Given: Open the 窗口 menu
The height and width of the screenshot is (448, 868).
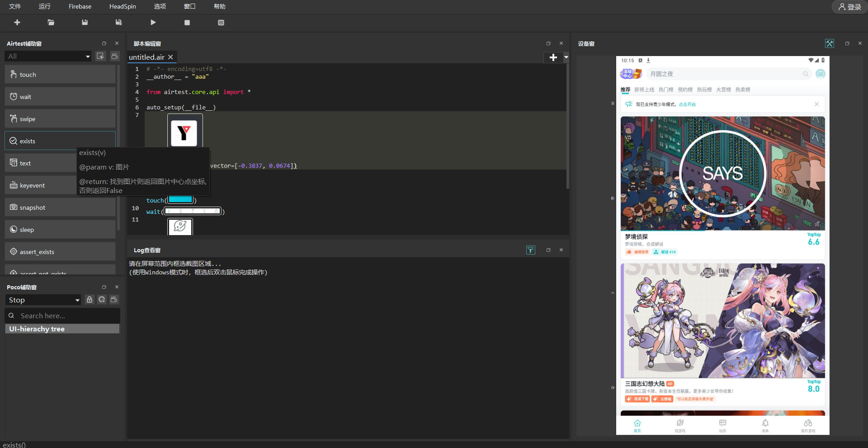Looking at the screenshot, I should pos(190,6).
